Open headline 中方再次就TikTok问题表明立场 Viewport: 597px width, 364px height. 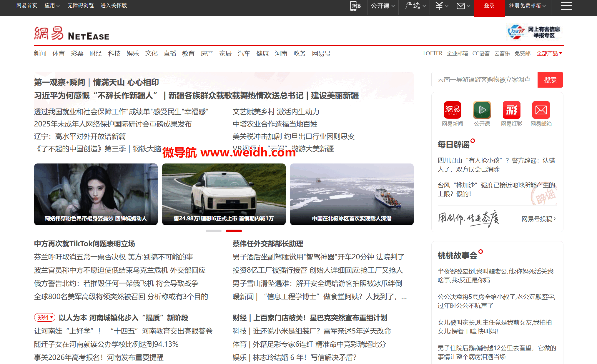pos(84,244)
